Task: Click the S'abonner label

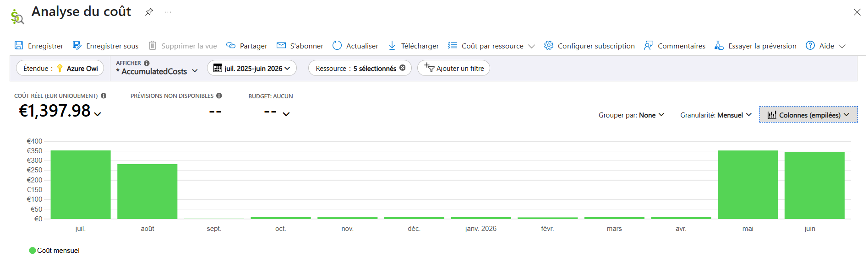Action: (306, 46)
